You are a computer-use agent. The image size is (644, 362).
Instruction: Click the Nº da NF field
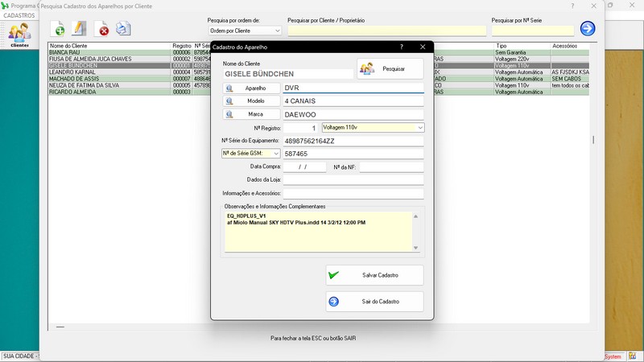[x=391, y=167]
